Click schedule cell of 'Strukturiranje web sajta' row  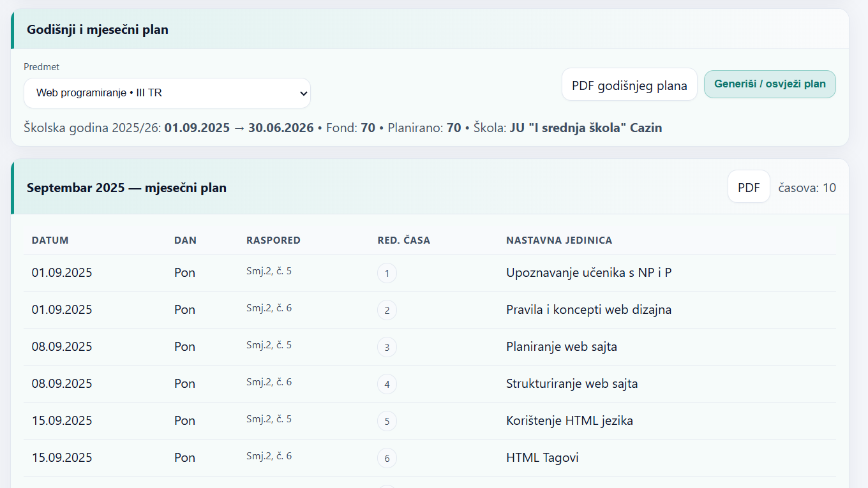coord(269,382)
